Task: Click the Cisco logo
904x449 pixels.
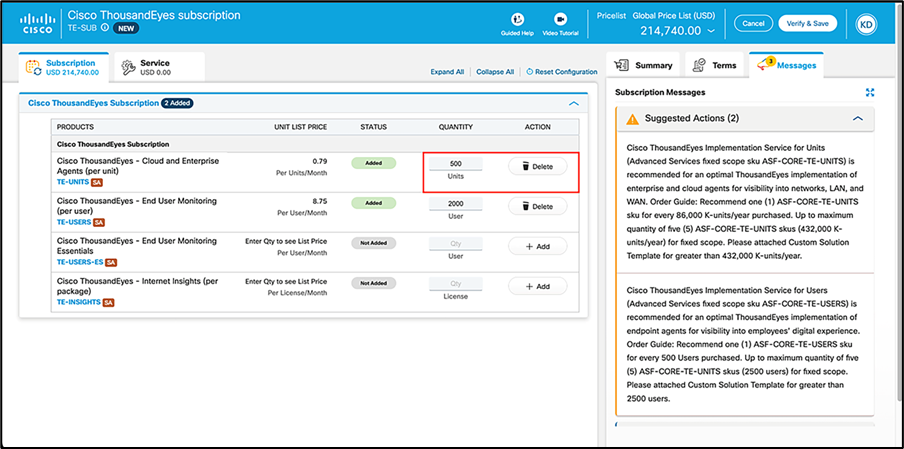Action: pos(37,25)
